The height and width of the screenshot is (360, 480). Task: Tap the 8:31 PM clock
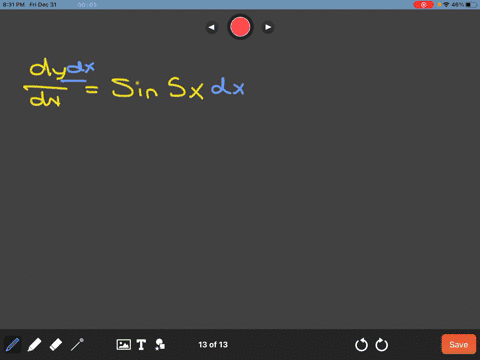pyautogui.click(x=14, y=5)
